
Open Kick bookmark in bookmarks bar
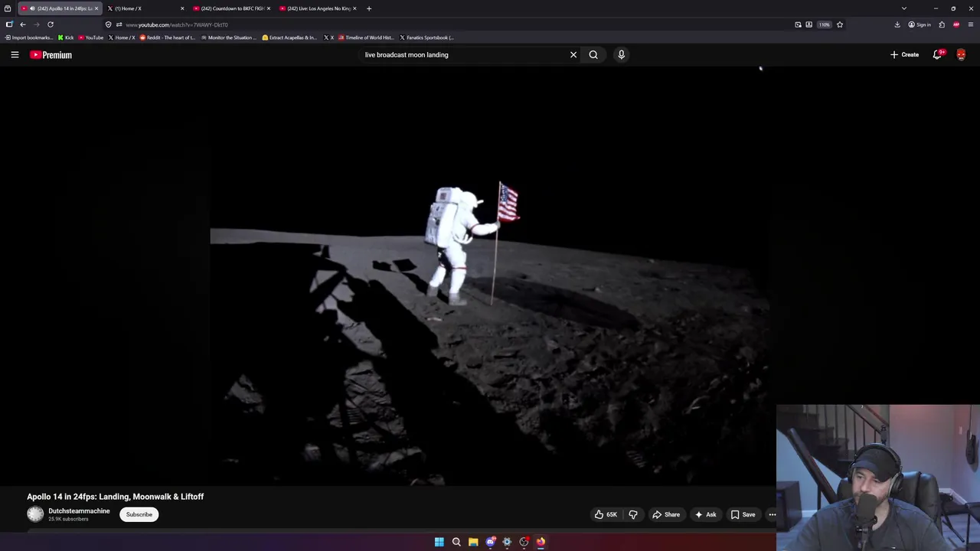66,37
